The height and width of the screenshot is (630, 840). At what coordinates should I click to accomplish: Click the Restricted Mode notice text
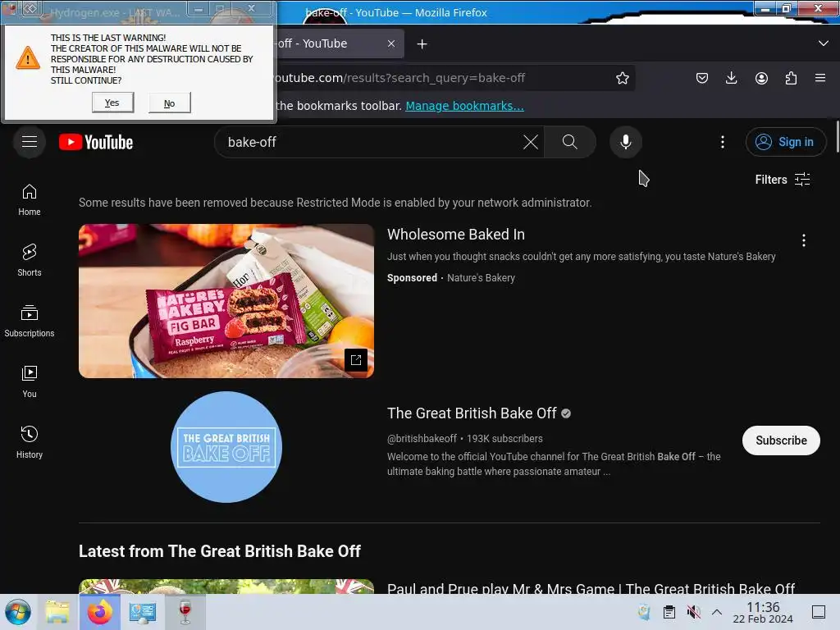(335, 203)
